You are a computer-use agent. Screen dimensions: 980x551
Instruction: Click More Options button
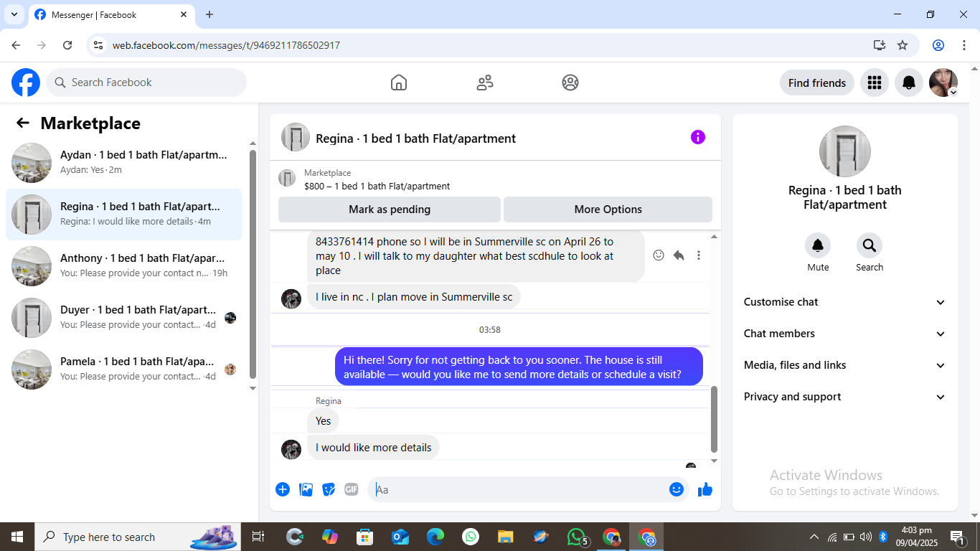608,209
